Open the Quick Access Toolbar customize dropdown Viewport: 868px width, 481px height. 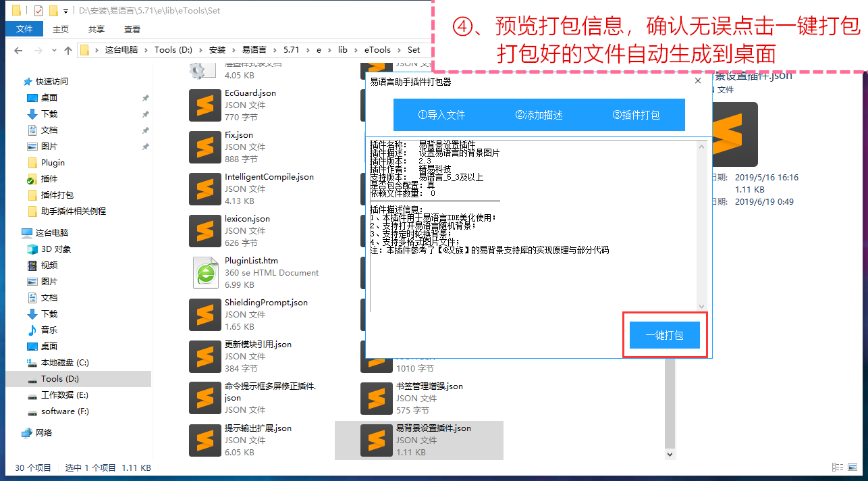[x=65, y=11]
